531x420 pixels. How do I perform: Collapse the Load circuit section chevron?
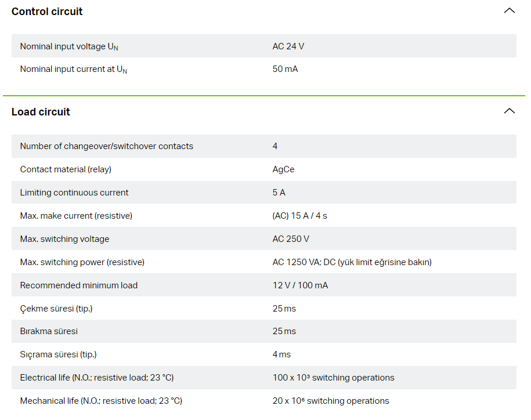pyautogui.click(x=509, y=111)
